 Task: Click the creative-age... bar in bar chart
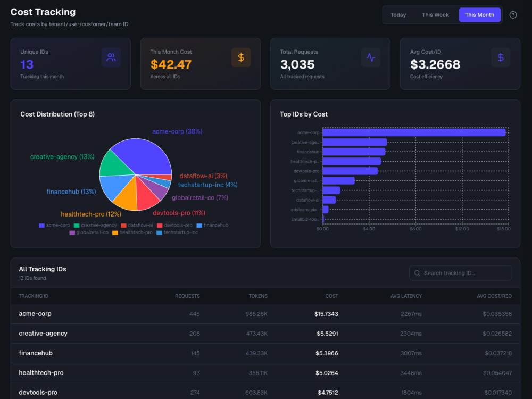(354, 142)
